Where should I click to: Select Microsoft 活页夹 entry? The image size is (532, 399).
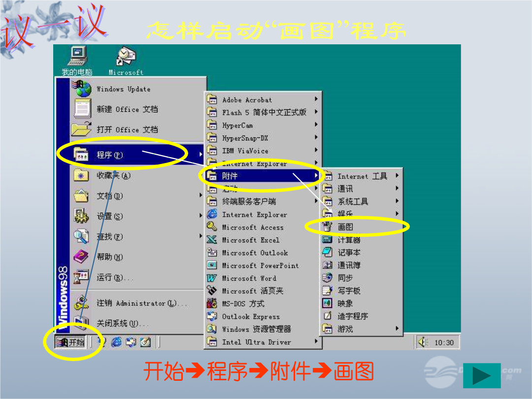click(263, 291)
